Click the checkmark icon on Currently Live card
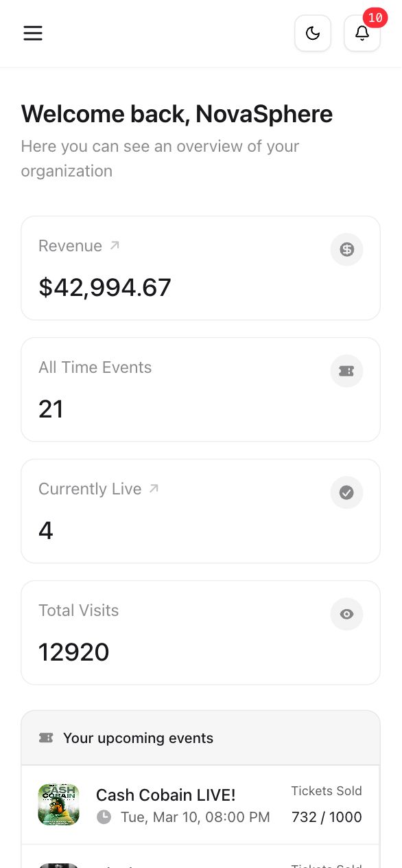 click(x=346, y=492)
